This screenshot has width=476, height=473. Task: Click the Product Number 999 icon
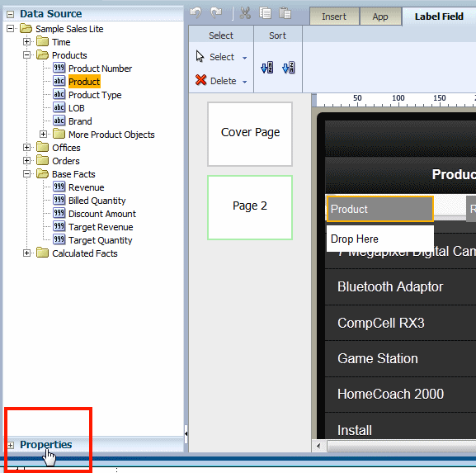59,68
